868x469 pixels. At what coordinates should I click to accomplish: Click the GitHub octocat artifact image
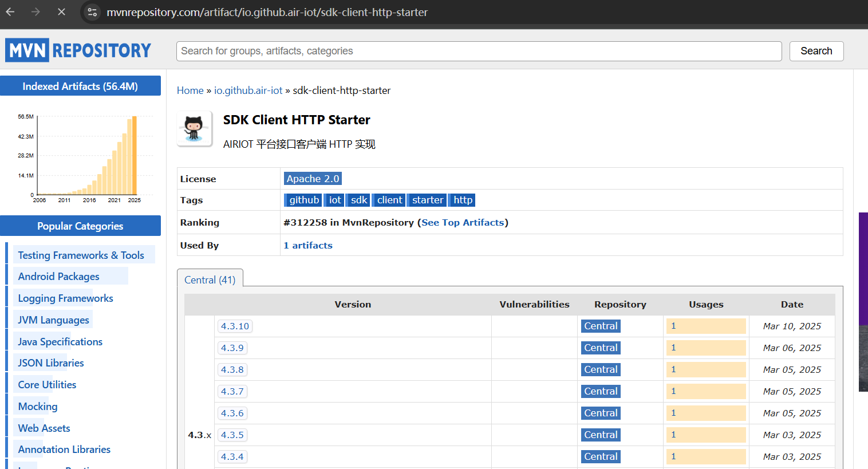pyautogui.click(x=194, y=128)
